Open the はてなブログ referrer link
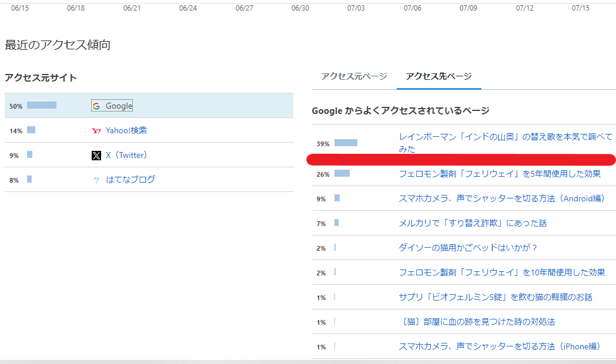616x364 pixels. pos(130,180)
